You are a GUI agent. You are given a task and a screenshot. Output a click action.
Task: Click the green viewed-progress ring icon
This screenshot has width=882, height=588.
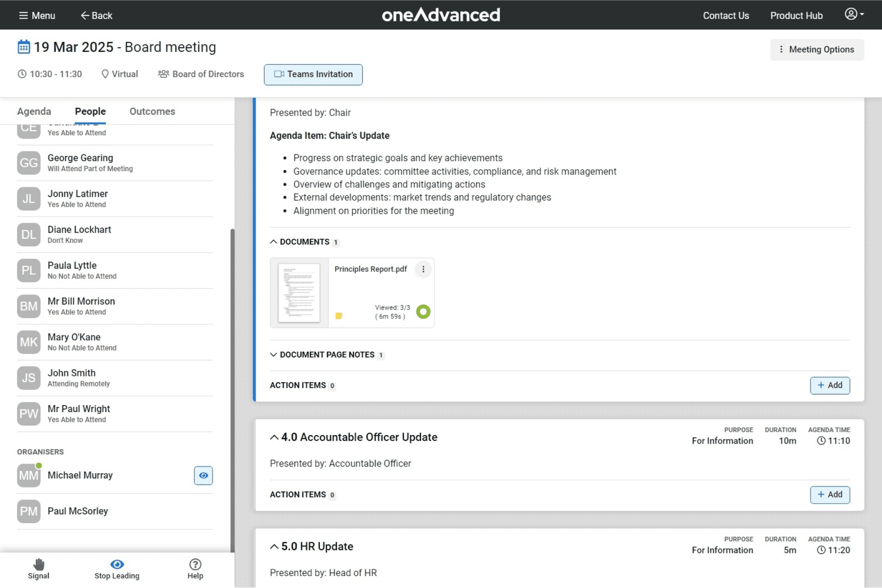click(x=423, y=312)
